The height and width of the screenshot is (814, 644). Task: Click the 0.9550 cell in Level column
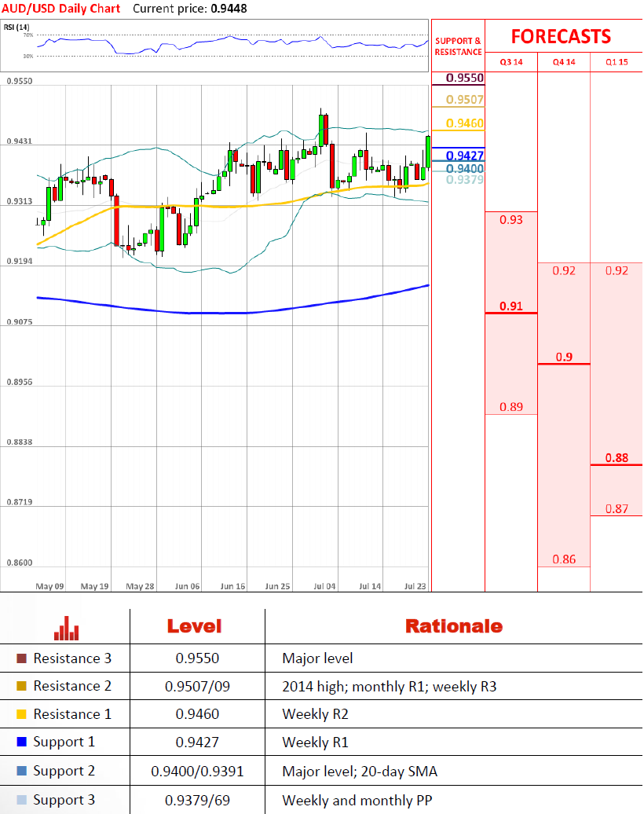197,658
